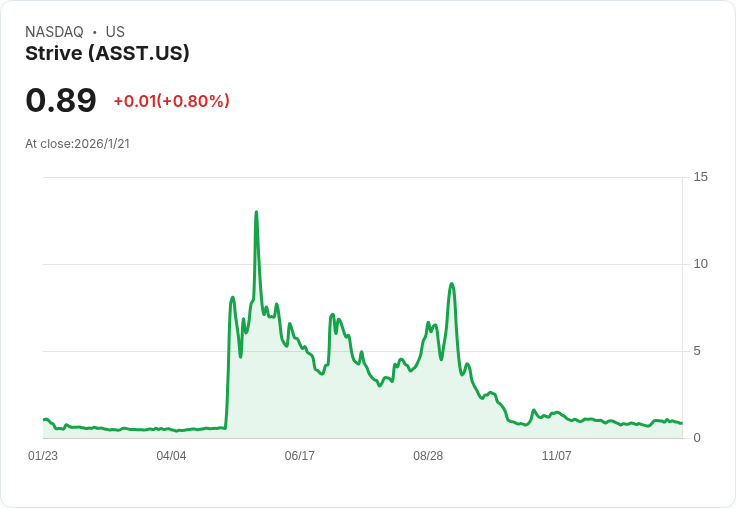Click the starting point of the price line
The width and height of the screenshot is (736, 508).
(x=44, y=420)
